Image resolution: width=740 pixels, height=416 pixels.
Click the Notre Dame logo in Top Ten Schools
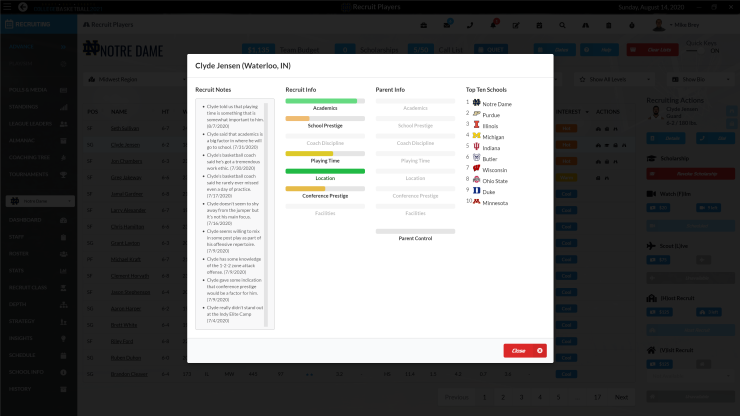(476, 103)
